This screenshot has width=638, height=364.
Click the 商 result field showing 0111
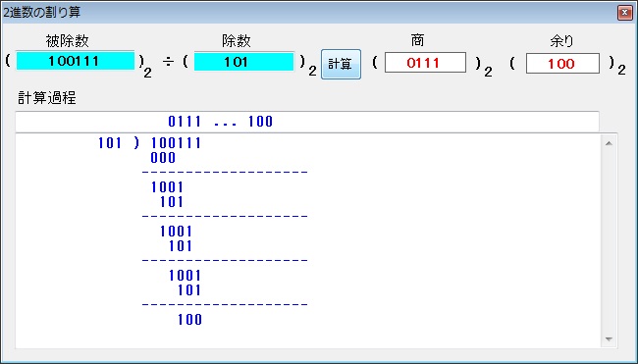pyautogui.click(x=425, y=63)
